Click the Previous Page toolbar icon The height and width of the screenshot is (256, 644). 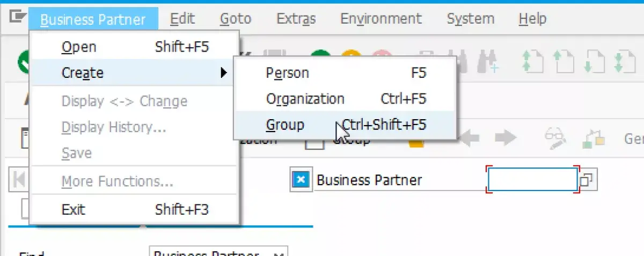(563, 62)
